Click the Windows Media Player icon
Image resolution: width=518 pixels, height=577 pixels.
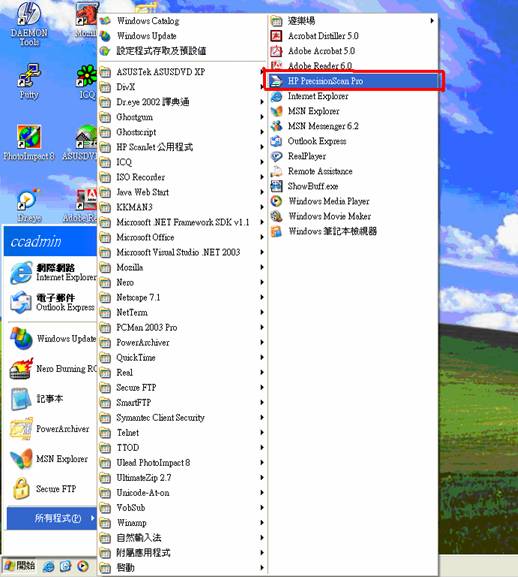(x=276, y=201)
